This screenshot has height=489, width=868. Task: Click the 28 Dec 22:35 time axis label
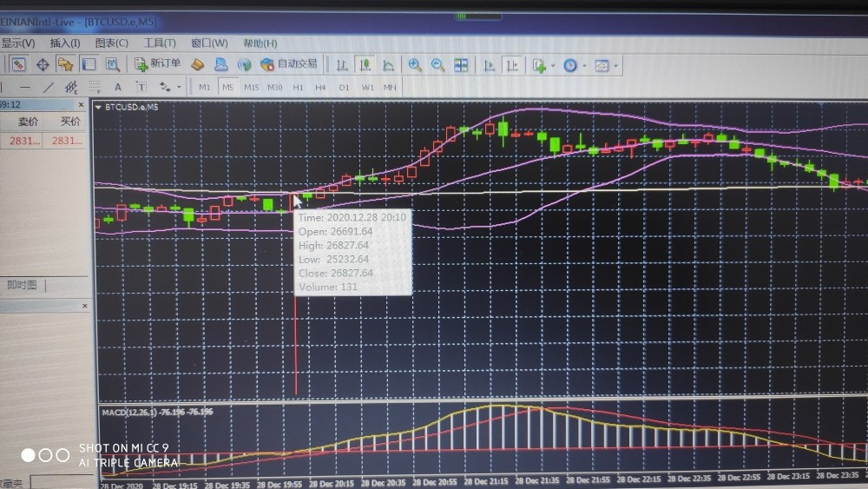[x=689, y=478]
